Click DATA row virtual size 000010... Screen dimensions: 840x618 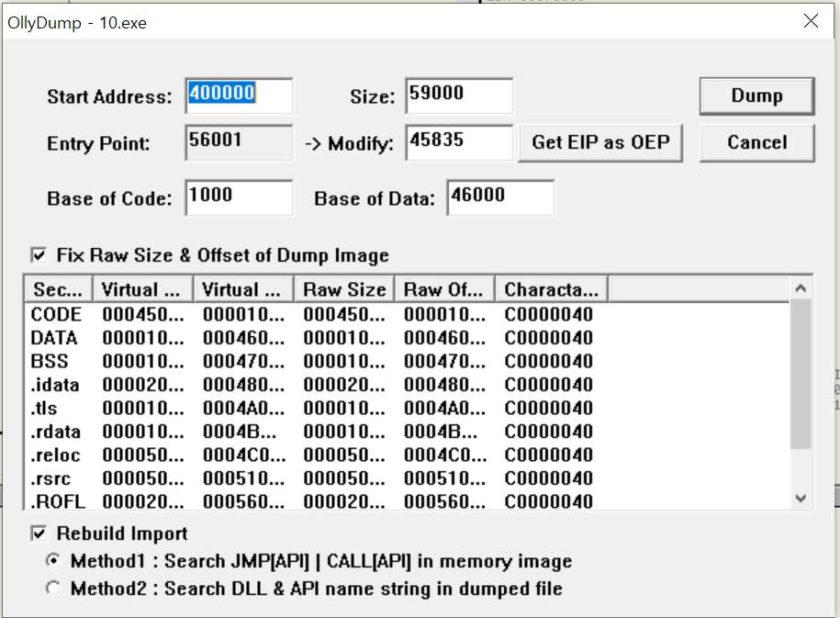pyautogui.click(x=143, y=338)
